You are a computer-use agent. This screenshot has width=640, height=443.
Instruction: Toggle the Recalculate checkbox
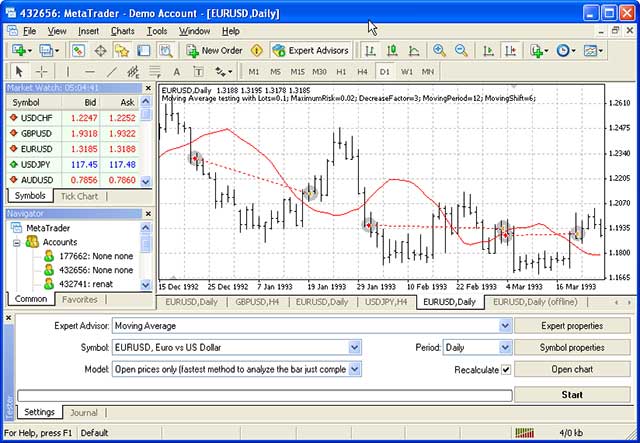tap(506, 370)
